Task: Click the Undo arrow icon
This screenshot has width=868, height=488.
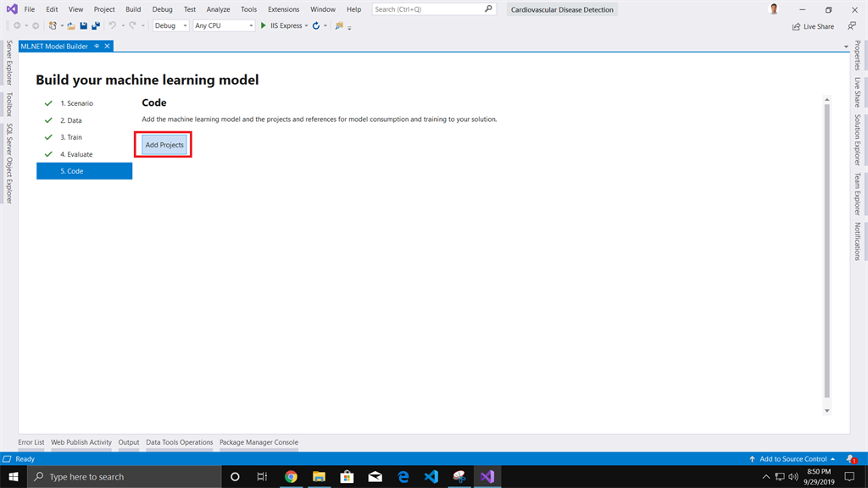Action: click(113, 25)
